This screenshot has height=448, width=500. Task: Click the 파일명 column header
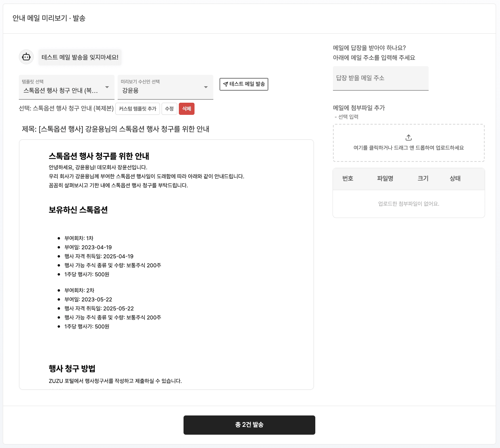click(x=385, y=178)
